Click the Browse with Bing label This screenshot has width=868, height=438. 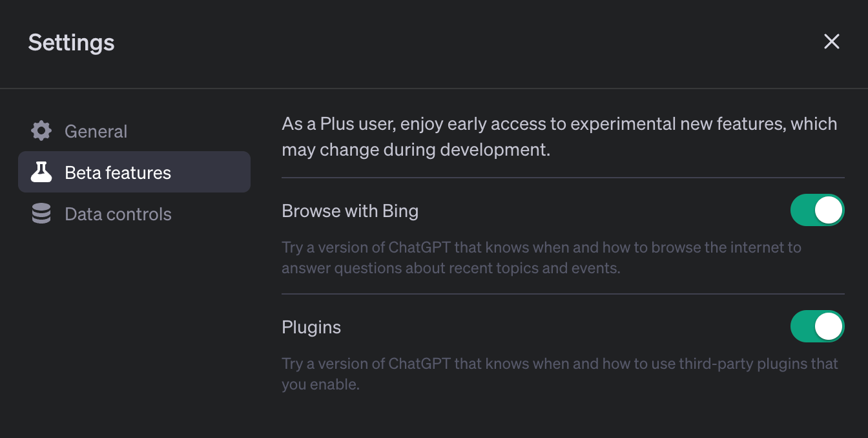[350, 211]
